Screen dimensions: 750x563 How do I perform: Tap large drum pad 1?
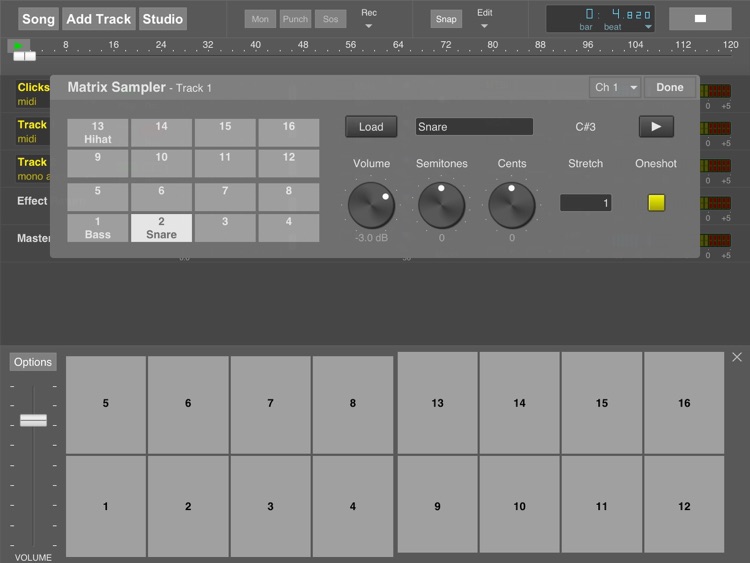(106, 506)
